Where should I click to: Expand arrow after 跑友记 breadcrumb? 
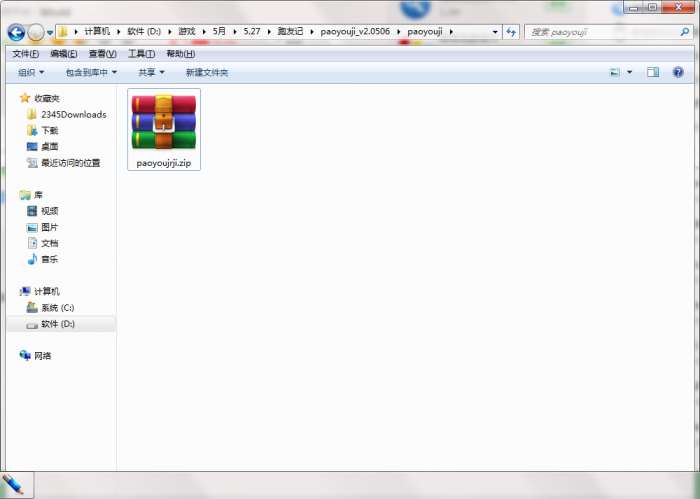[x=312, y=32]
